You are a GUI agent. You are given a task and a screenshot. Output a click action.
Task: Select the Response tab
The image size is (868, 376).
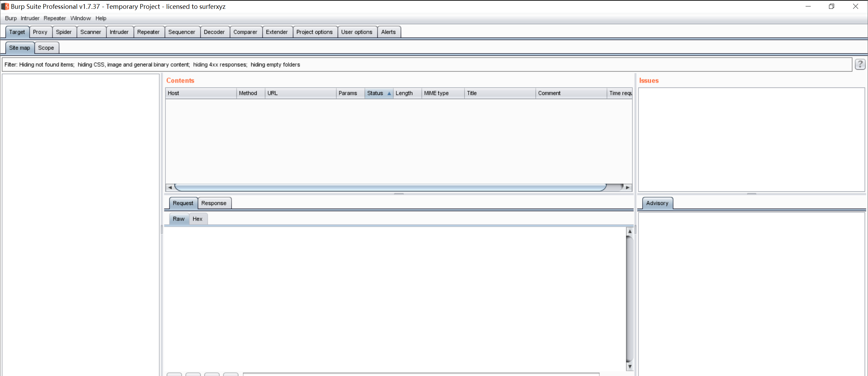click(214, 203)
